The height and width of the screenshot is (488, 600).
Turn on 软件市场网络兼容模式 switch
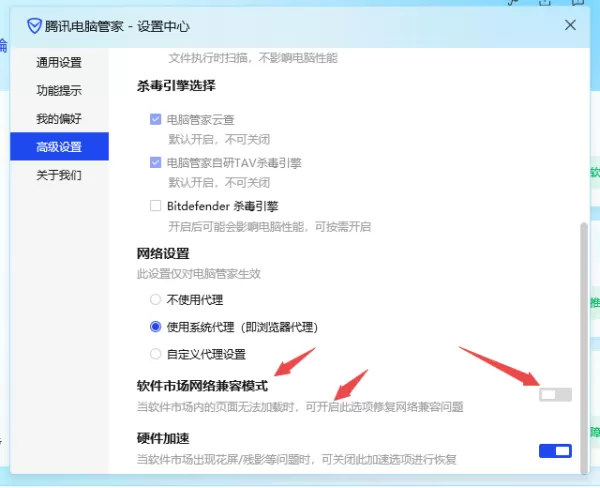[x=555, y=395]
